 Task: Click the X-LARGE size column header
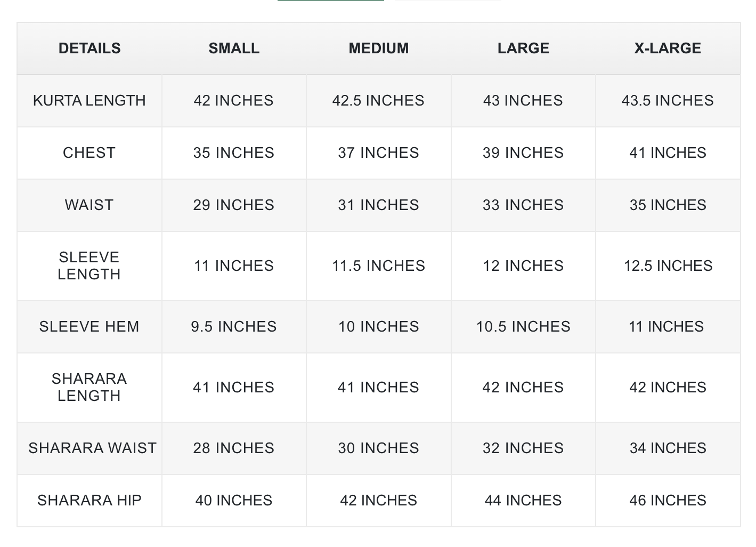coord(668,49)
